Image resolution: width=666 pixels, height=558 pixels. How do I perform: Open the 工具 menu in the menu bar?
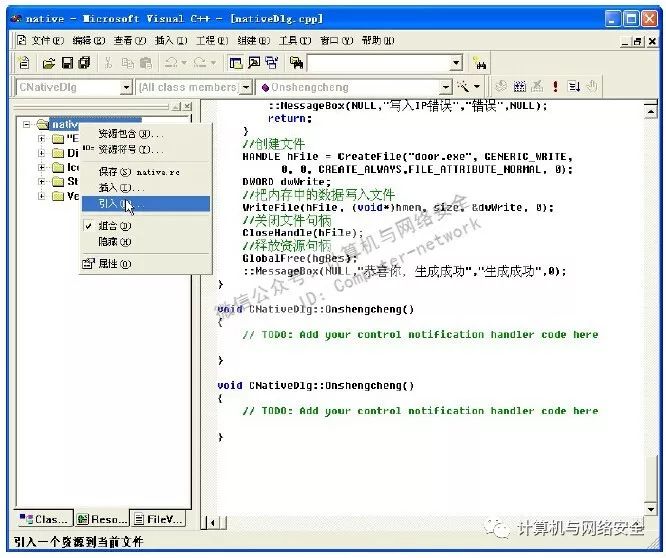(x=292, y=40)
